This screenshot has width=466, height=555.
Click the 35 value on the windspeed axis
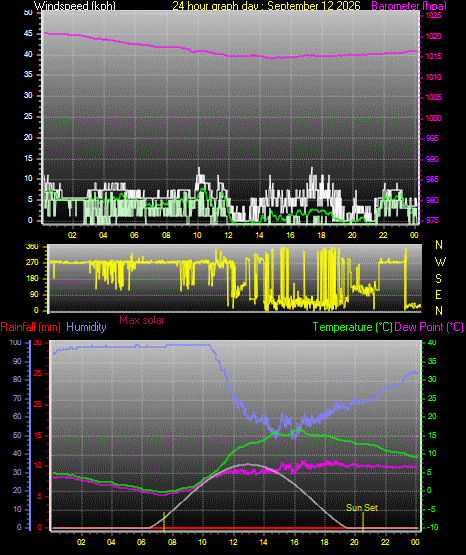(28, 74)
